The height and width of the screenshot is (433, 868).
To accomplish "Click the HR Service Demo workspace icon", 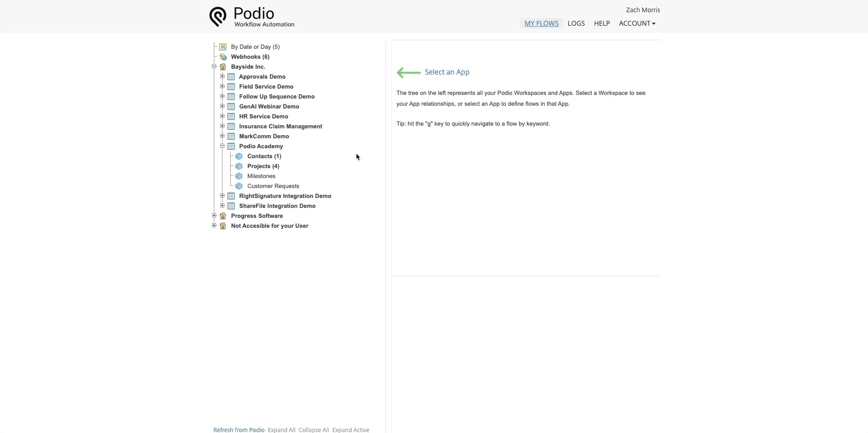I will (x=231, y=117).
